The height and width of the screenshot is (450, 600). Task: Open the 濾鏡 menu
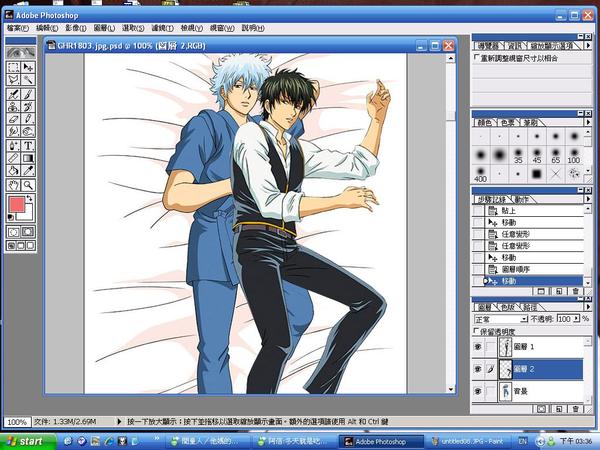click(163, 28)
